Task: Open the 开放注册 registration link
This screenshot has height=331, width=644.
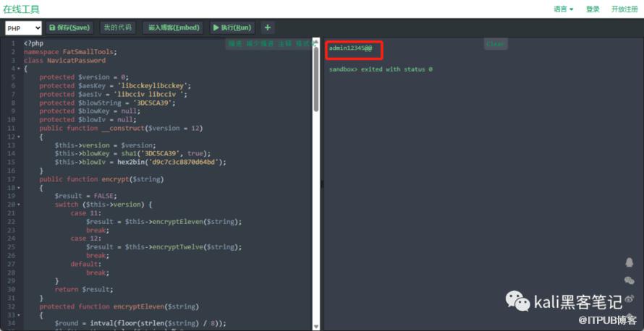Action: tap(624, 9)
